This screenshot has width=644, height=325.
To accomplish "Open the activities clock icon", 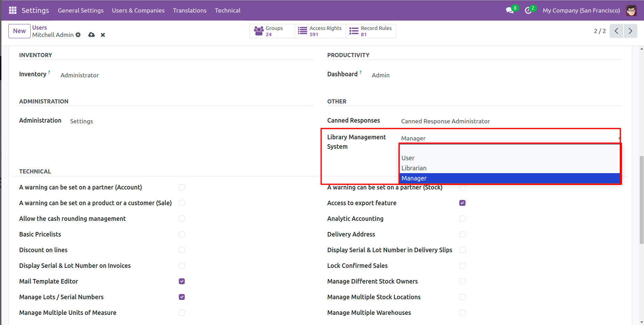I will pos(528,10).
